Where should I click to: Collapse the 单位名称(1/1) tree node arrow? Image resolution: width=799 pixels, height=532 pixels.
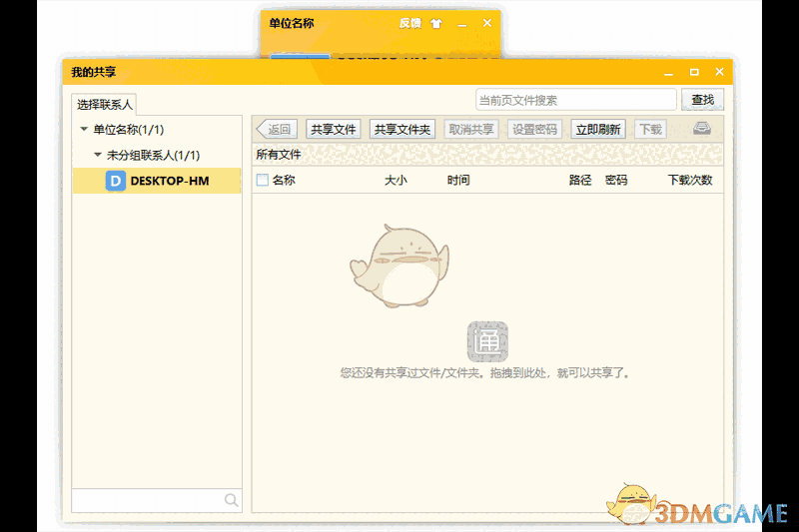click(84, 130)
